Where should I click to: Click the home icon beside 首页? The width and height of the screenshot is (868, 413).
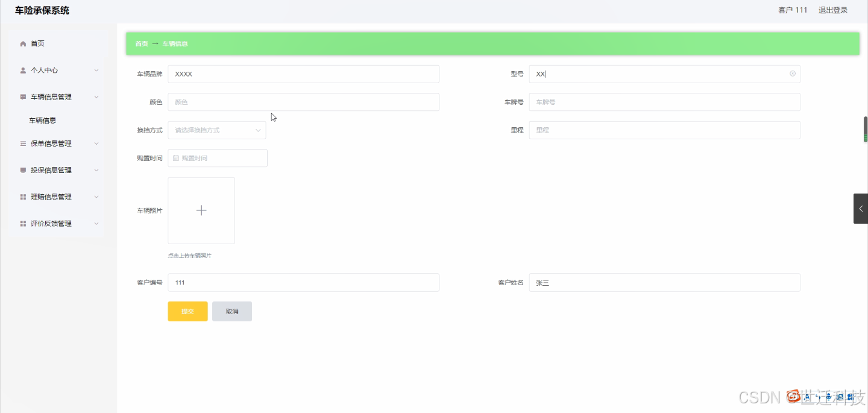(24, 43)
